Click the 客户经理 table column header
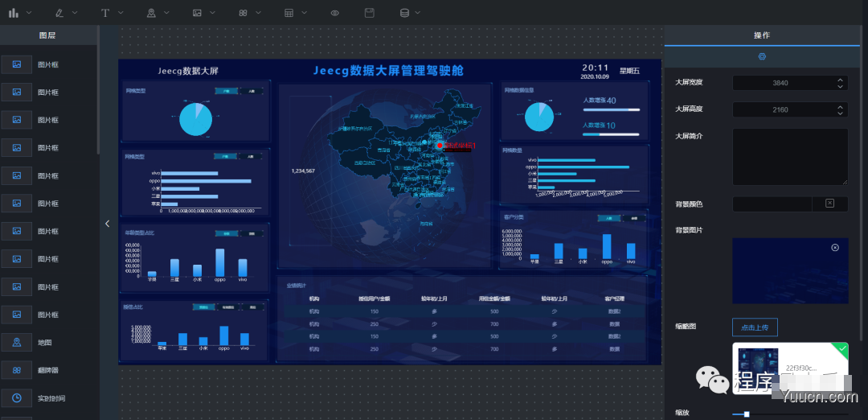The width and height of the screenshot is (868, 420). pos(614,299)
